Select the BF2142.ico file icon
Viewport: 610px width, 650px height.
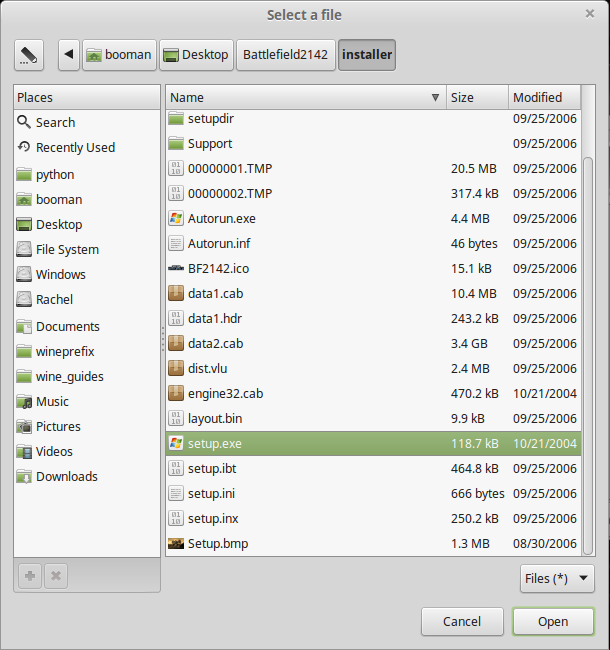coord(176,269)
